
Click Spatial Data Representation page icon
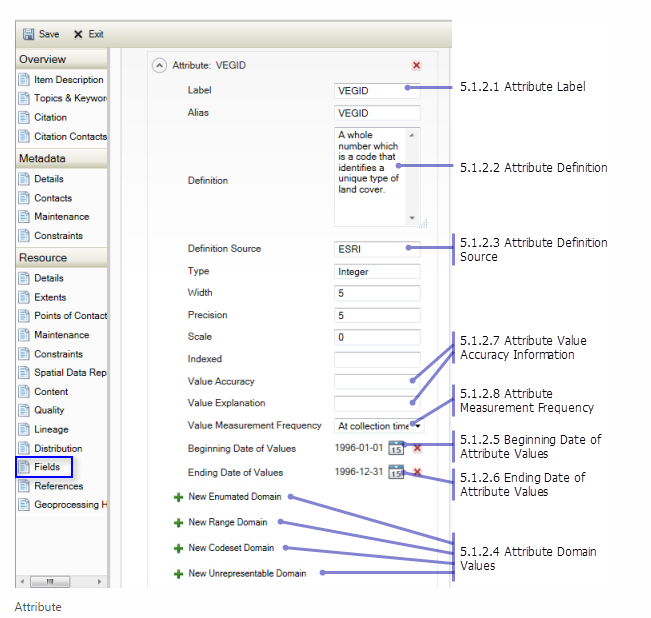(24, 372)
